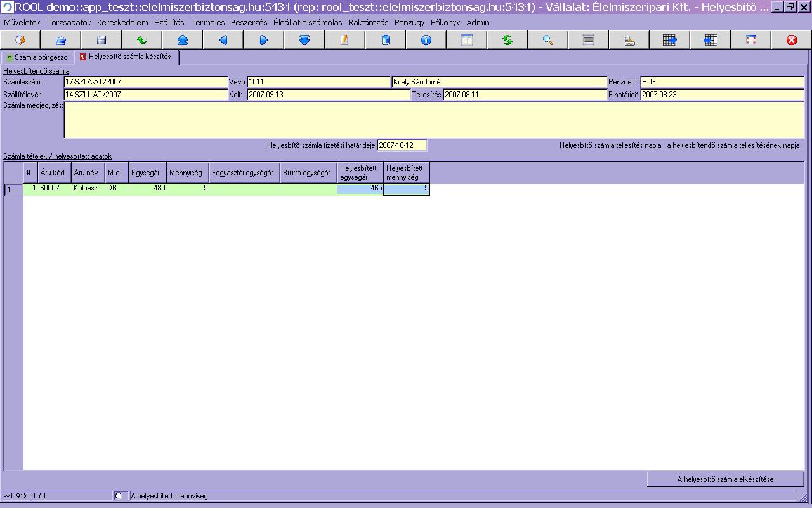Screen dimensions: 812x508
Task: Open the Pénzügy menu
Action: pos(409,22)
